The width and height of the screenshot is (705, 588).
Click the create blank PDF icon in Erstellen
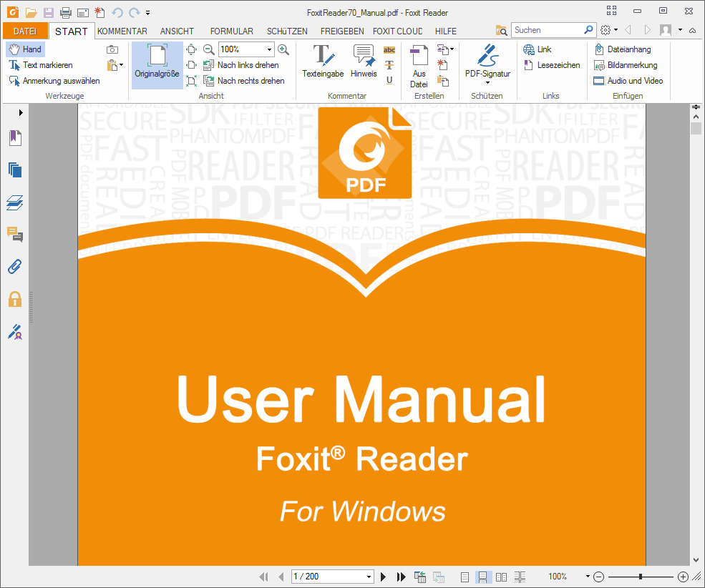pyautogui.click(x=443, y=65)
